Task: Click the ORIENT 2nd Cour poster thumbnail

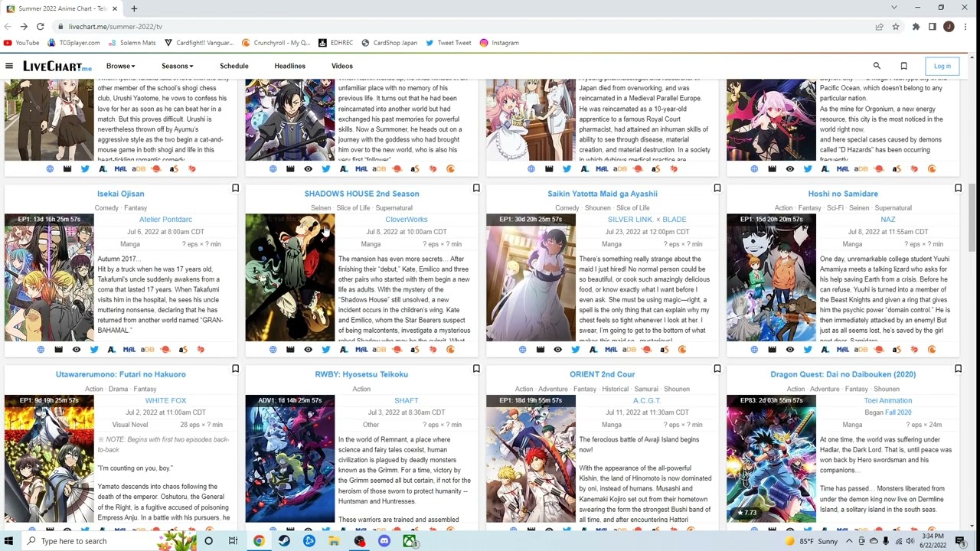Action: pyautogui.click(x=530, y=458)
